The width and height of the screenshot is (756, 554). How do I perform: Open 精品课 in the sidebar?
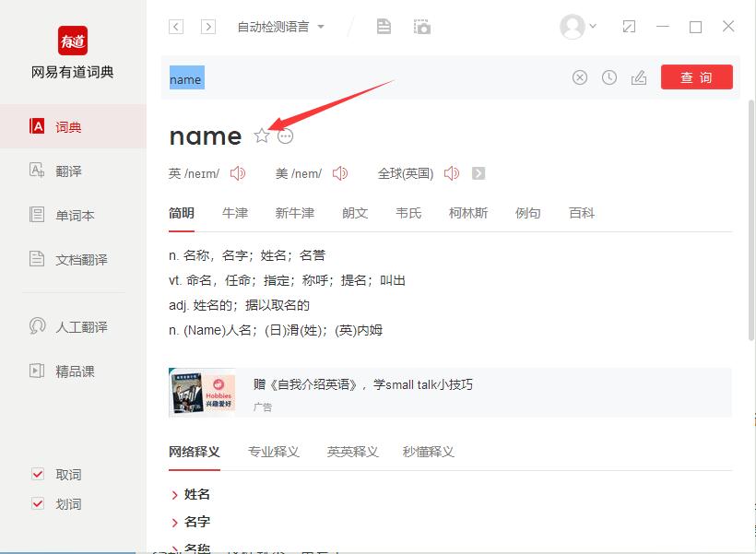tap(73, 371)
